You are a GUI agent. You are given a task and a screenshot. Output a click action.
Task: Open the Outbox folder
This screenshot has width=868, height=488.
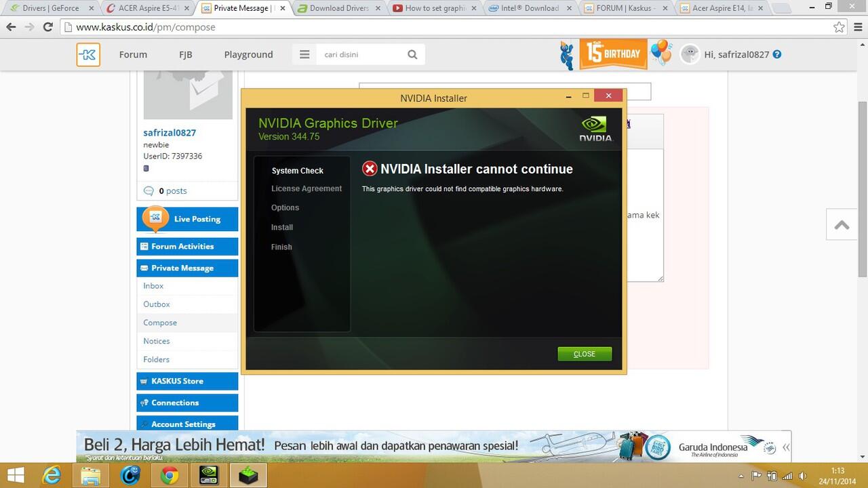[x=157, y=304]
